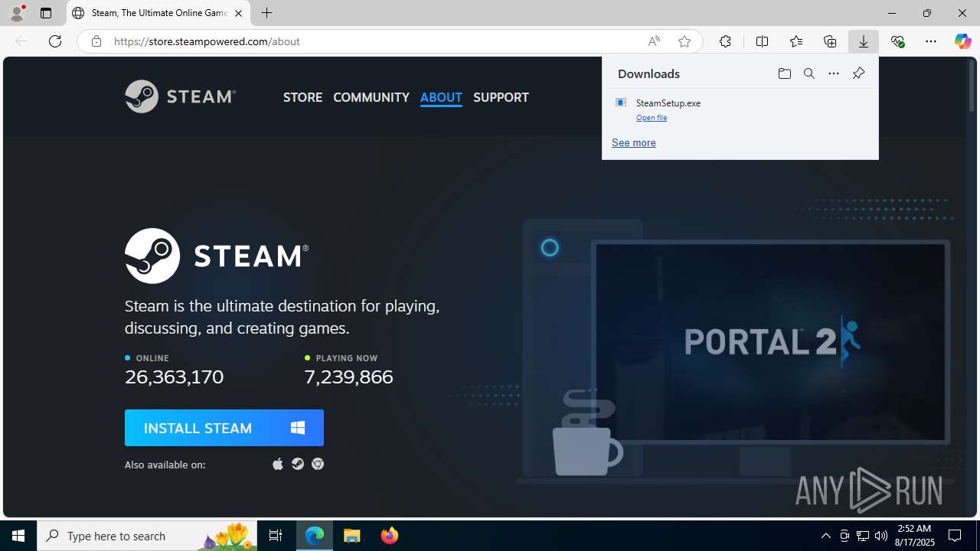Open File Explorer from the taskbar
The width and height of the screenshot is (980, 551).
point(352,536)
